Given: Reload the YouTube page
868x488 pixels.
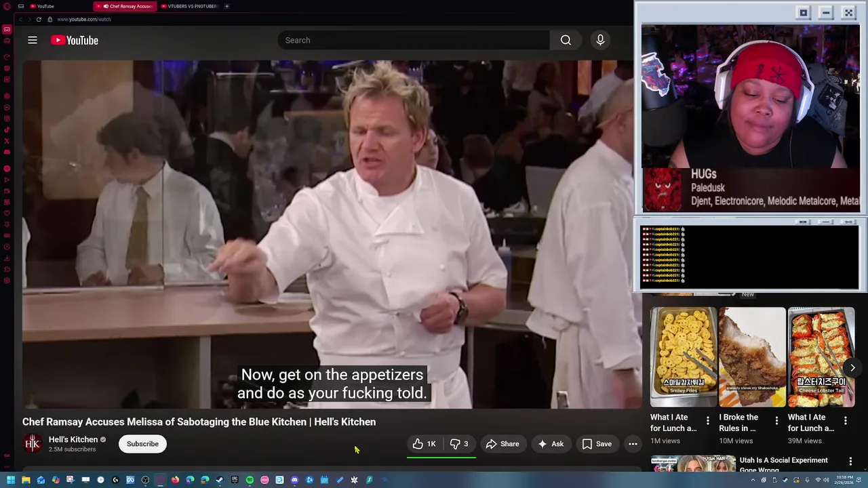Looking at the screenshot, I should pyautogui.click(x=39, y=19).
